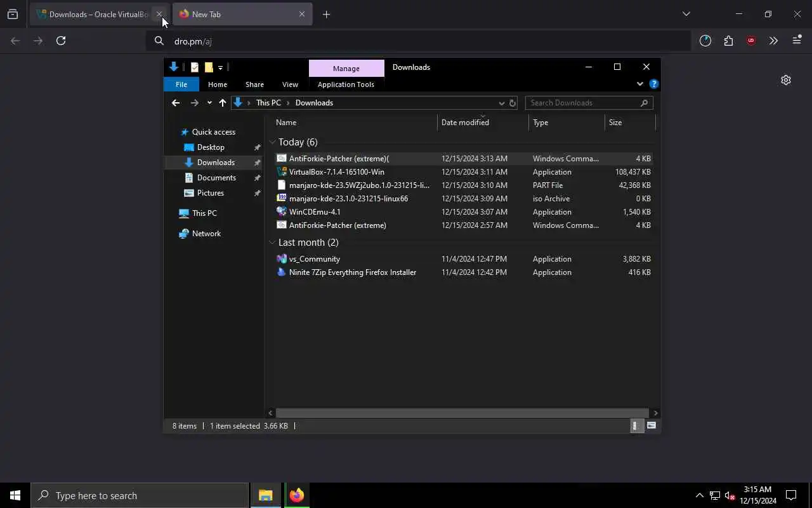Click the horizontal scrollbar in file list
This screenshot has height=508, width=812.
[462, 413]
